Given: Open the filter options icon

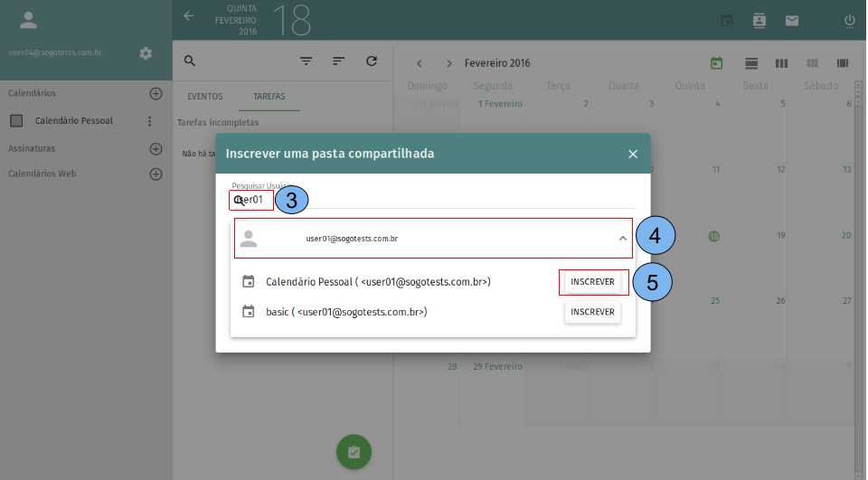Looking at the screenshot, I should (x=307, y=61).
